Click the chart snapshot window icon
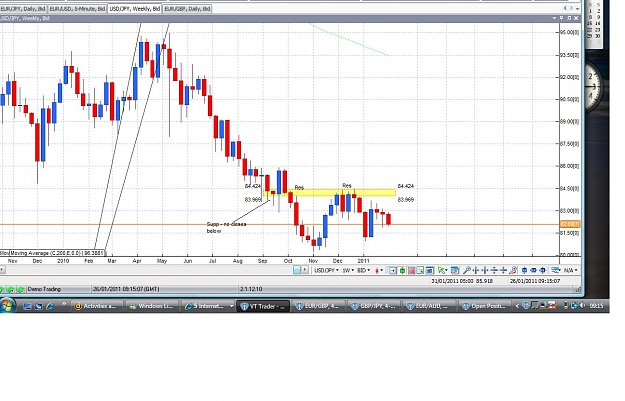625x401 pixels. point(430,271)
